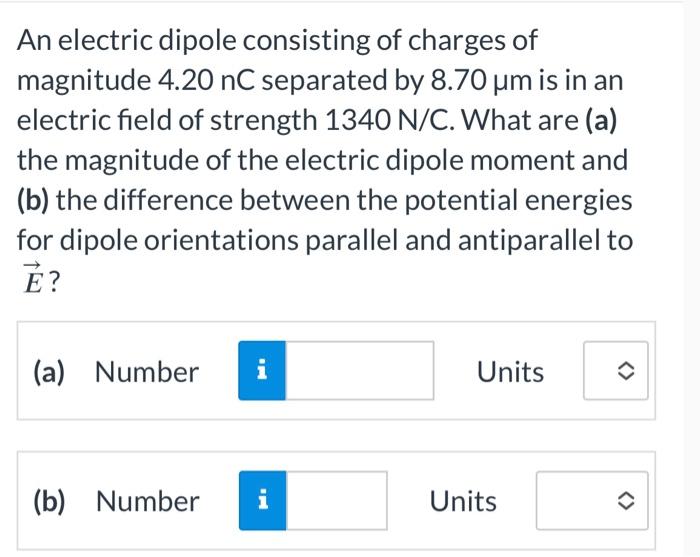Open the Units dropdown for part (a)

[x=616, y=370]
